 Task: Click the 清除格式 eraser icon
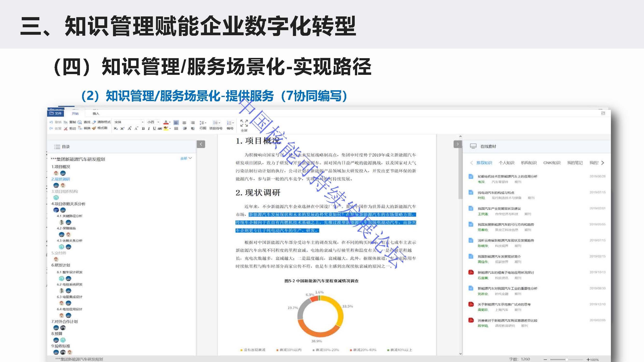94,122
